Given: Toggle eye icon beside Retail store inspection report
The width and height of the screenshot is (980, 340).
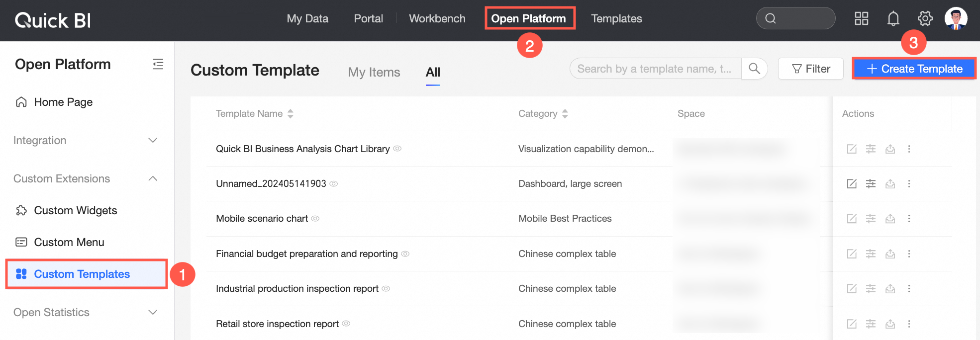Looking at the screenshot, I should click(x=346, y=324).
